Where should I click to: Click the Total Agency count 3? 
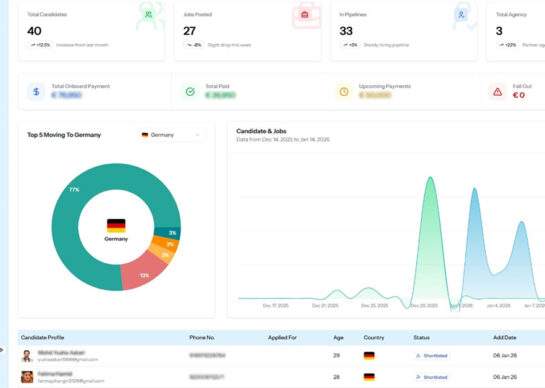tap(499, 31)
